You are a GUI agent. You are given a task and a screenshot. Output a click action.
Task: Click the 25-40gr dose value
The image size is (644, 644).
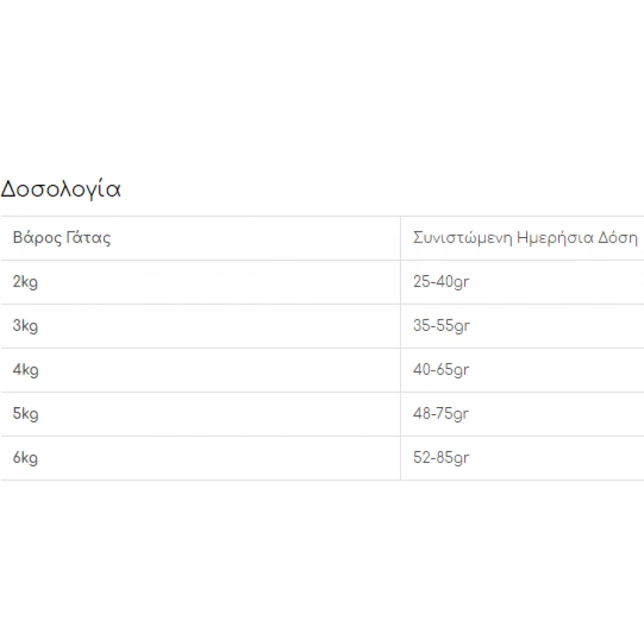click(441, 282)
